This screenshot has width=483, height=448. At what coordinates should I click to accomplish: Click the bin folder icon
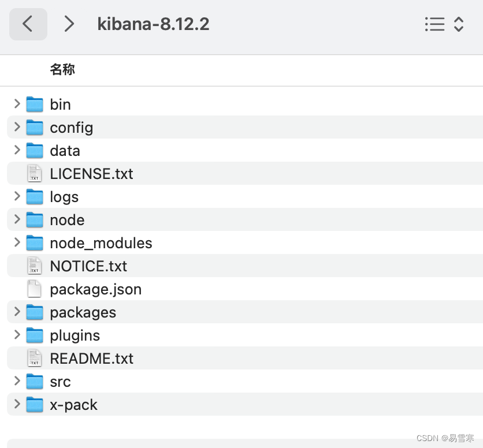pos(35,104)
